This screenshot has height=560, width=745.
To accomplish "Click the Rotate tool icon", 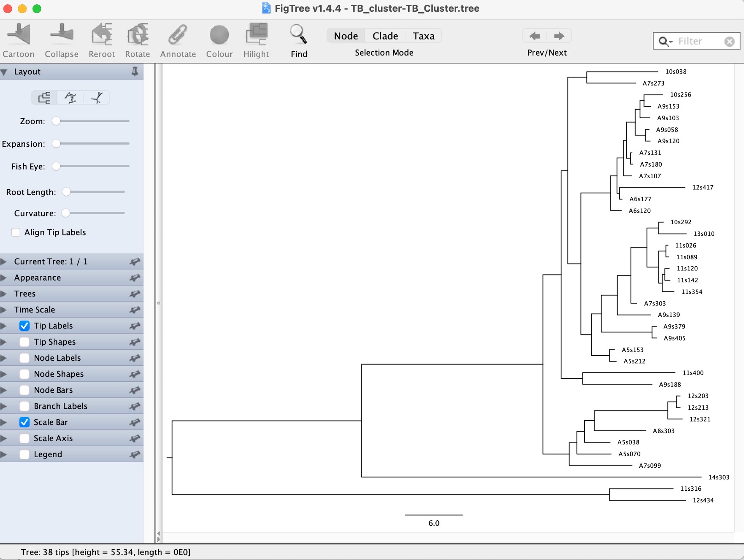I will pos(137,35).
